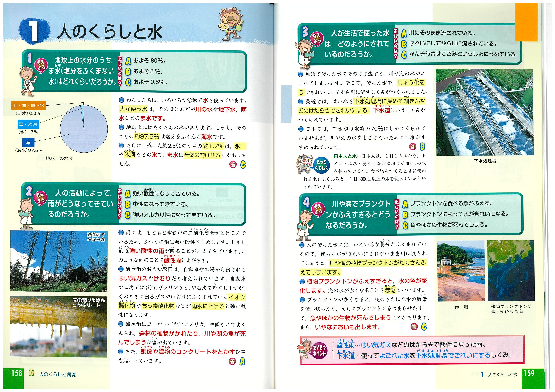The height and width of the screenshot is (392, 555).
Task: Click the caption 地球上の水分 under the chart
Action: [x=59, y=158]
